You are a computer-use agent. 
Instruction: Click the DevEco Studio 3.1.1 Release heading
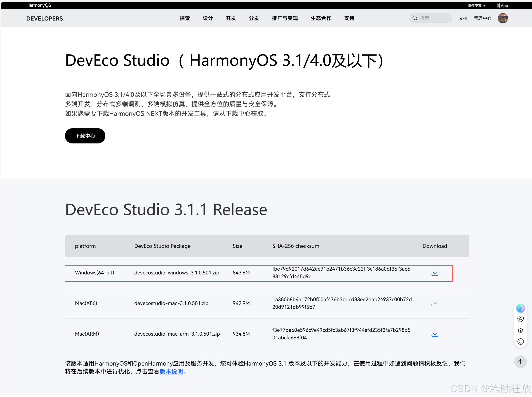pyautogui.click(x=166, y=209)
